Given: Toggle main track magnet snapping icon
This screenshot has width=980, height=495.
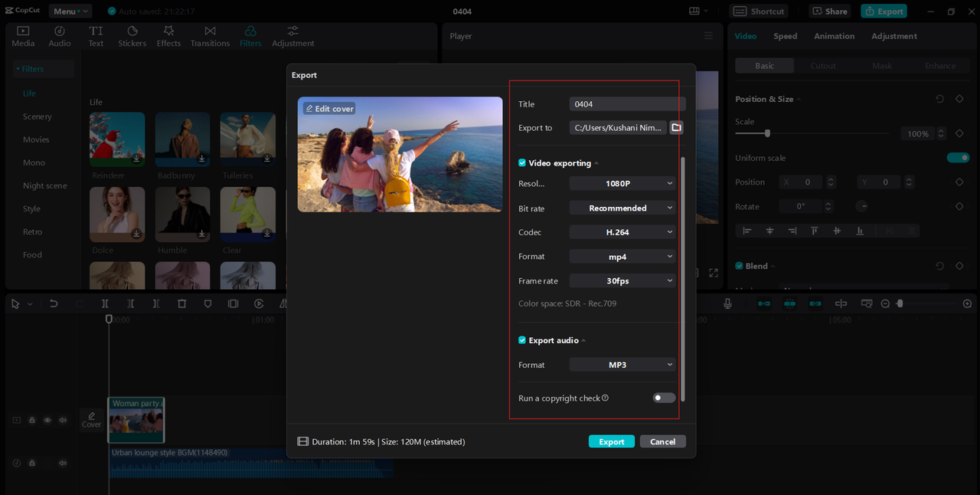Looking at the screenshot, I should pyautogui.click(x=764, y=304).
